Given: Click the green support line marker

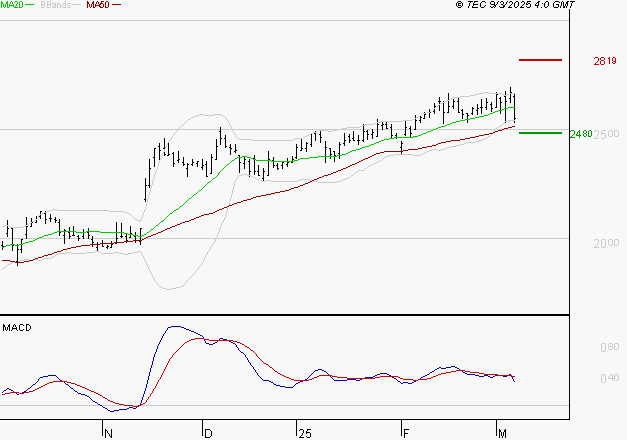Looking at the screenshot, I should pyautogui.click(x=540, y=133).
